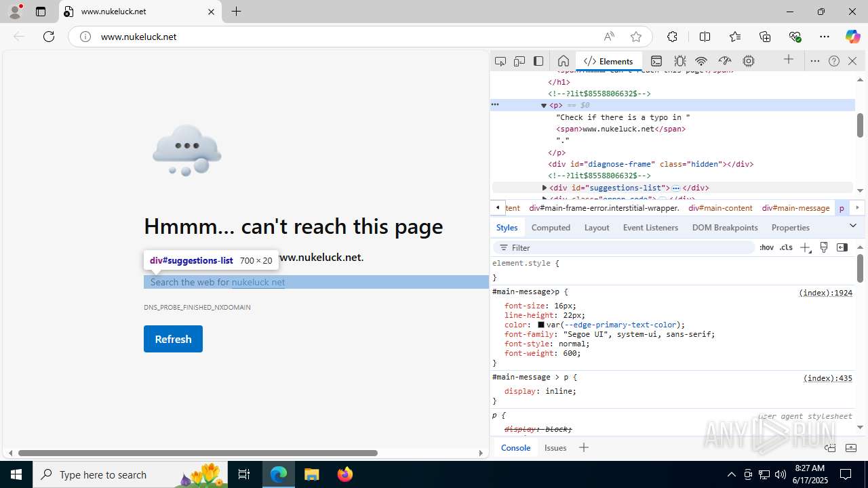
Task: Toggle the computed styles sidebar pane
Action: [x=842, y=247]
